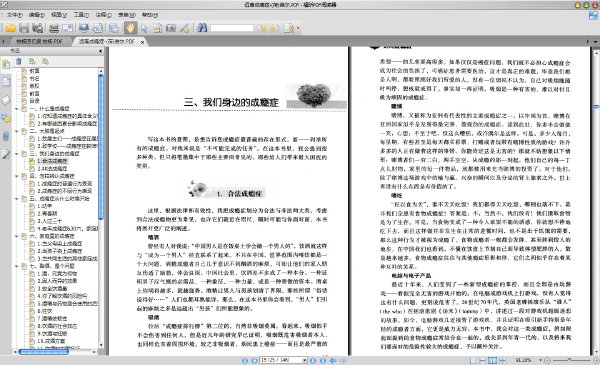Collapse the bookmarks panel with header arrow
600x365 pixels.
101,51
